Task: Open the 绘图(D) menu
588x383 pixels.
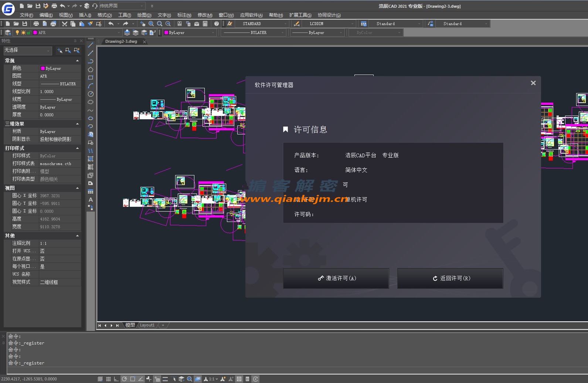Action: pos(144,15)
